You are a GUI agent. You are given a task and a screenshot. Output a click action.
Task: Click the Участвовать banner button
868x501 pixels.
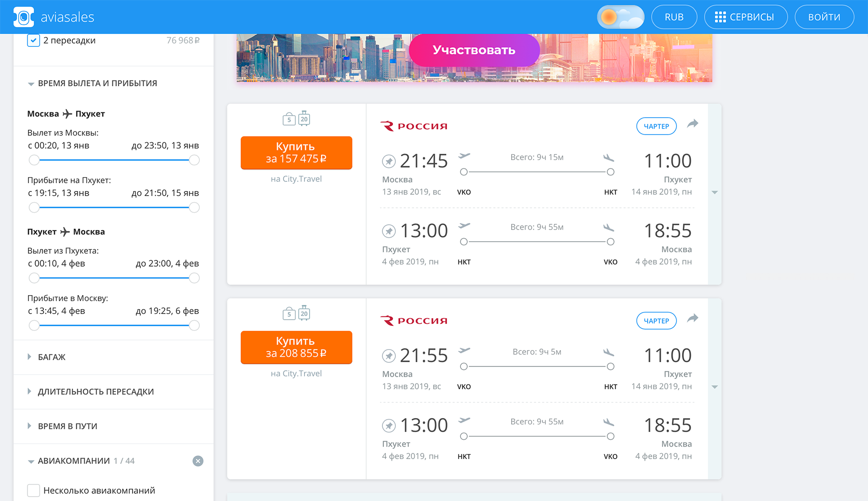tap(474, 50)
